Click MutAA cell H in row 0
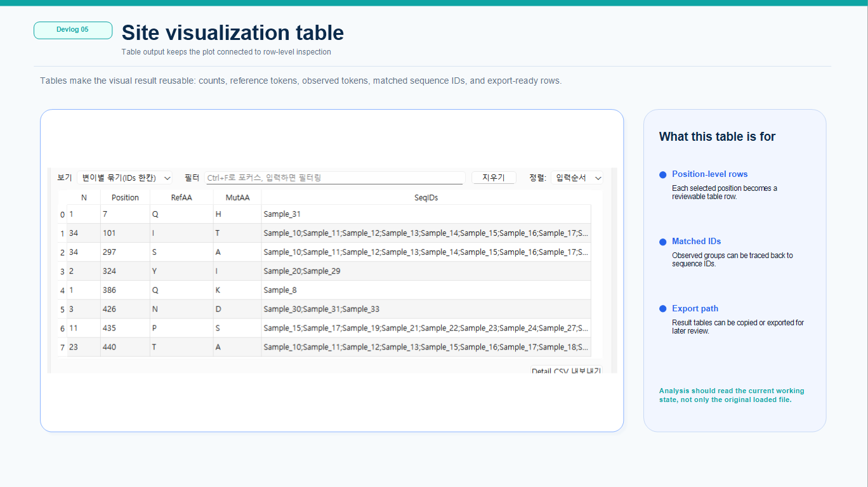868x487 pixels. (x=237, y=214)
